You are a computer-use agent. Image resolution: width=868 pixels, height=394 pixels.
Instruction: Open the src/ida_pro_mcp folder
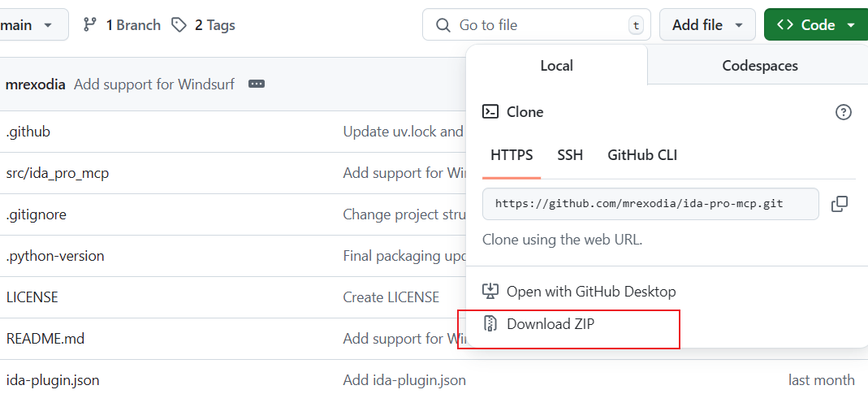58,173
